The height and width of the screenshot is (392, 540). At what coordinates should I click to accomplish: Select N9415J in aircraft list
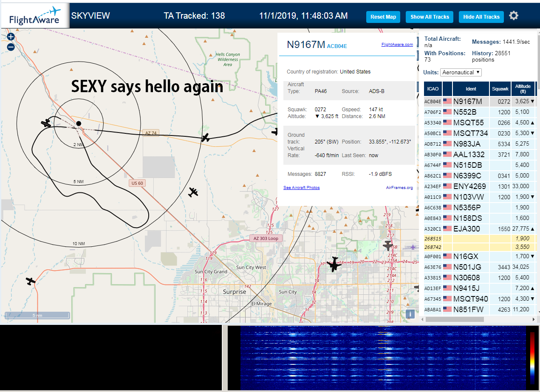point(480,288)
